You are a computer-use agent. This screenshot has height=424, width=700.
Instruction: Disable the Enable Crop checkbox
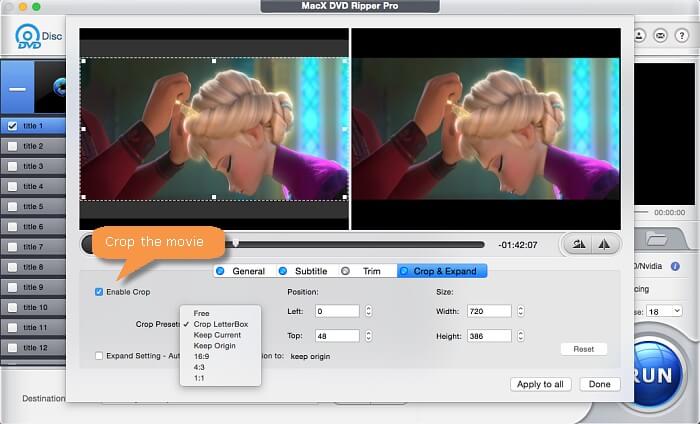point(99,292)
